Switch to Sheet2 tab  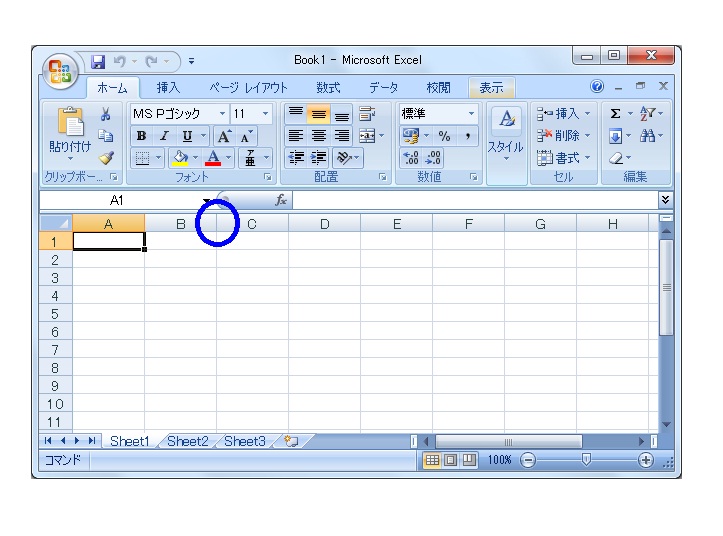188,441
